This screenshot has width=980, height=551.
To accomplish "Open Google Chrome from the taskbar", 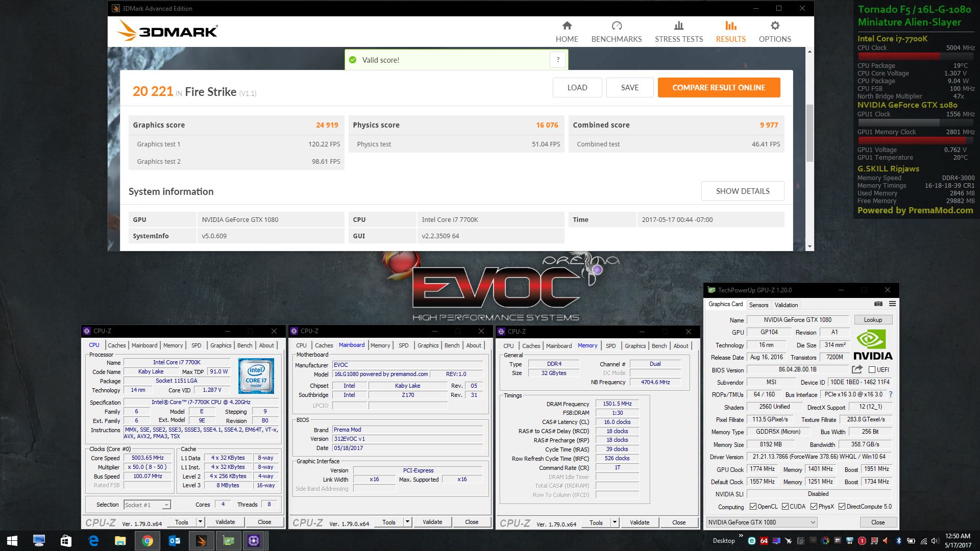I will tap(147, 541).
